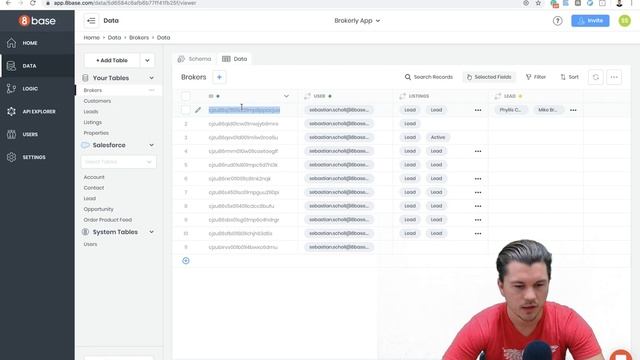Viewport: 640px width, 360px height.
Task: Click Brokers in the breadcrumb
Action: tap(139, 38)
